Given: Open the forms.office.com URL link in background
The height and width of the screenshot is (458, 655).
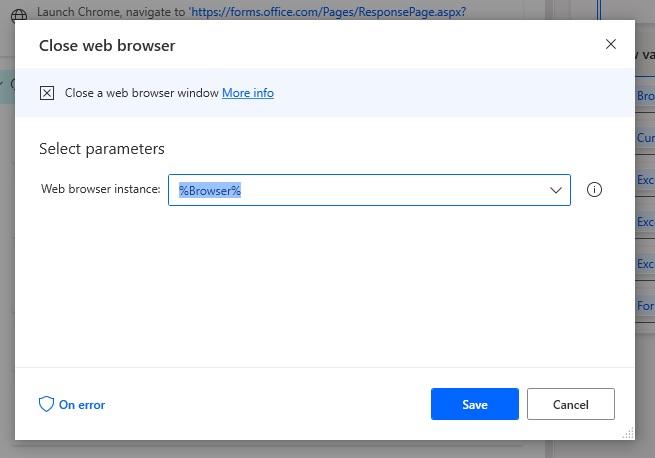Looking at the screenshot, I should coord(328,12).
